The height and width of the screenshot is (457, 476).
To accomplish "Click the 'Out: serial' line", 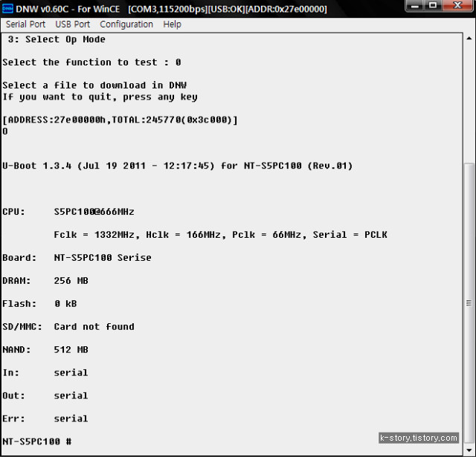I will 45,396.
